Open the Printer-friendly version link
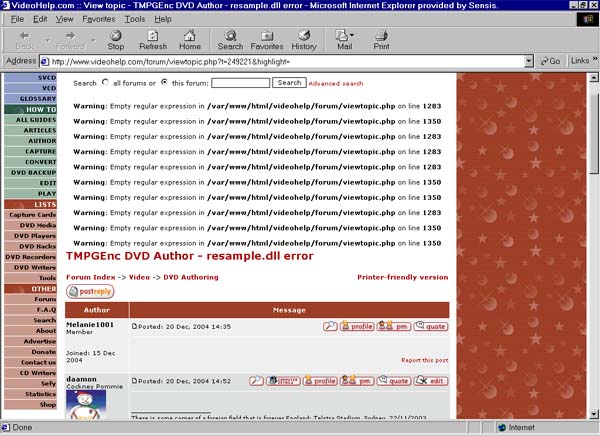Screen dimensions: 600x436 pyautogui.click(x=403, y=277)
